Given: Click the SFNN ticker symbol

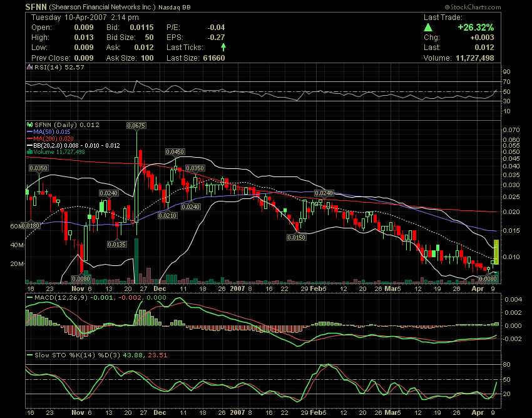Looking at the screenshot, I should [x=32, y=6].
